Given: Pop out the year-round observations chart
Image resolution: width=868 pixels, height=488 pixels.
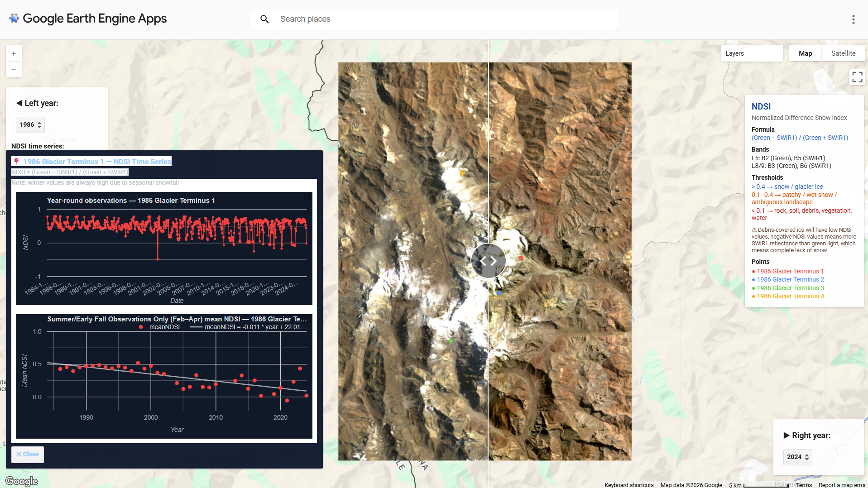Looking at the screenshot, I should 307,197.
